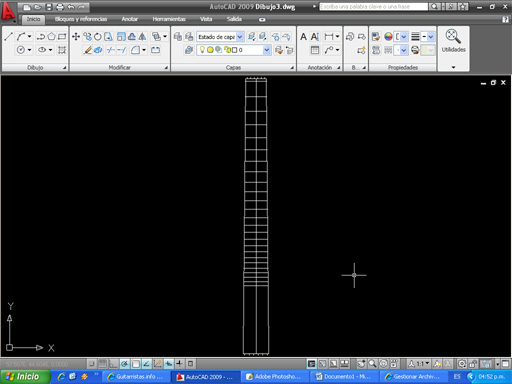Open the Vista ribbon tab
512x384 pixels.
coord(206,19)
